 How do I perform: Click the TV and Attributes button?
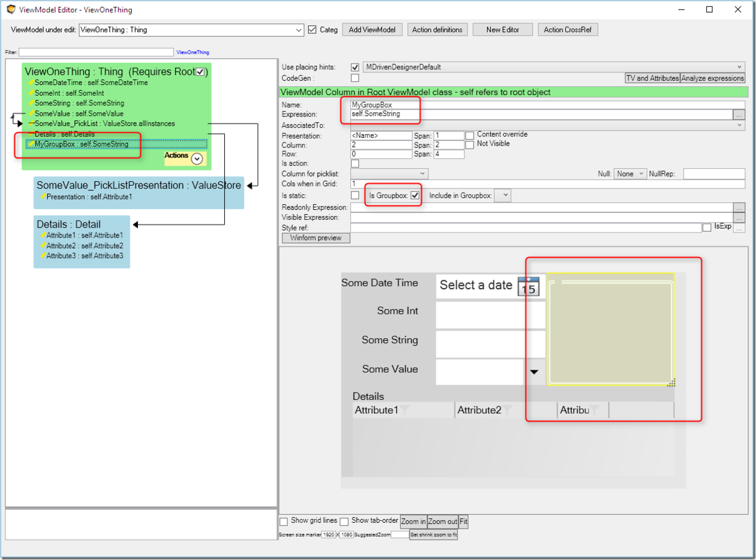pos(652,78)
